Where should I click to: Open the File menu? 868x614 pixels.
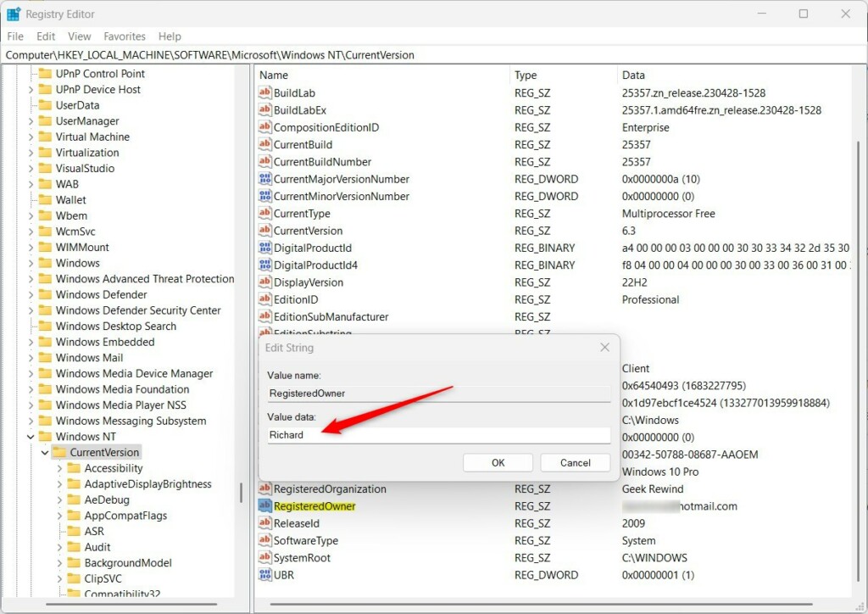coord(15,36)
